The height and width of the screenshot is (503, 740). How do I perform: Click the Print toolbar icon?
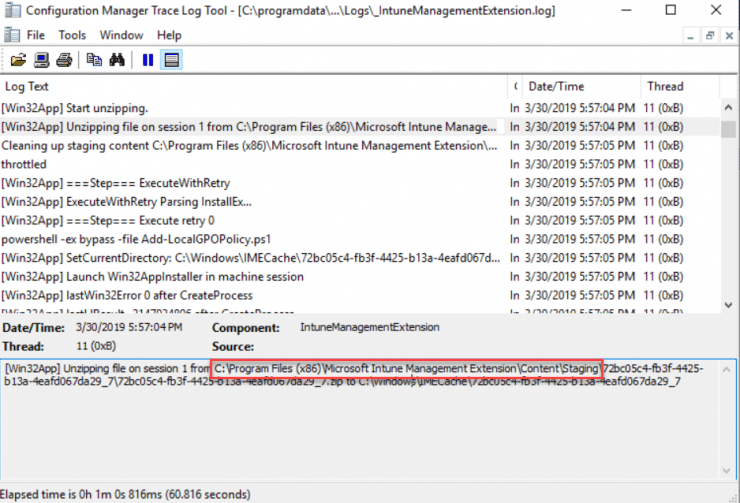coord(63,60)
